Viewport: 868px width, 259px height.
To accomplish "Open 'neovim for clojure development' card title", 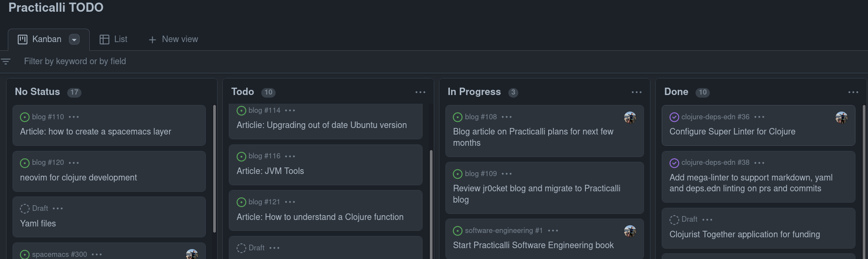I will click(78, 177).
